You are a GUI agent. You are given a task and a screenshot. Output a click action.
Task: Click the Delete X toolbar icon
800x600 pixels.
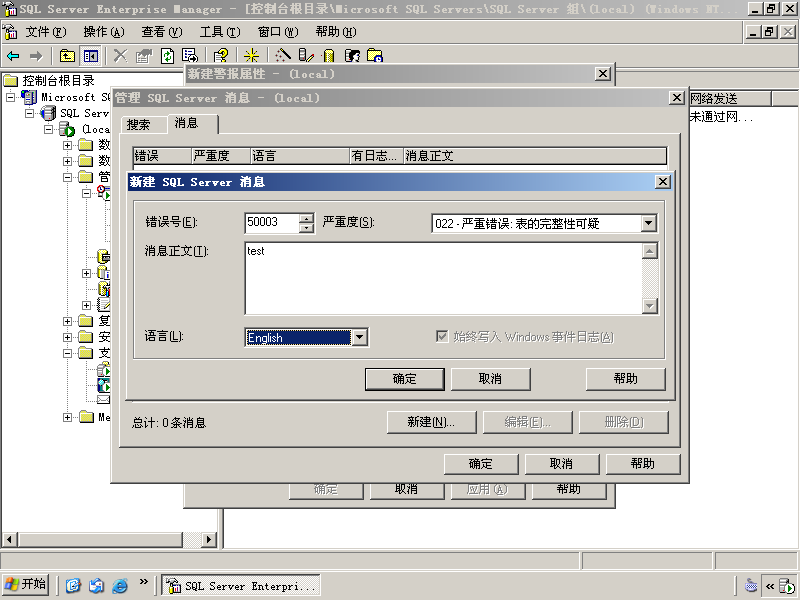[120, 56]
